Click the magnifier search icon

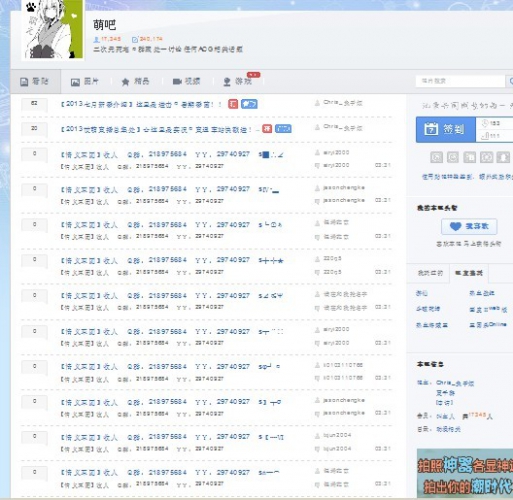(510, 81)
